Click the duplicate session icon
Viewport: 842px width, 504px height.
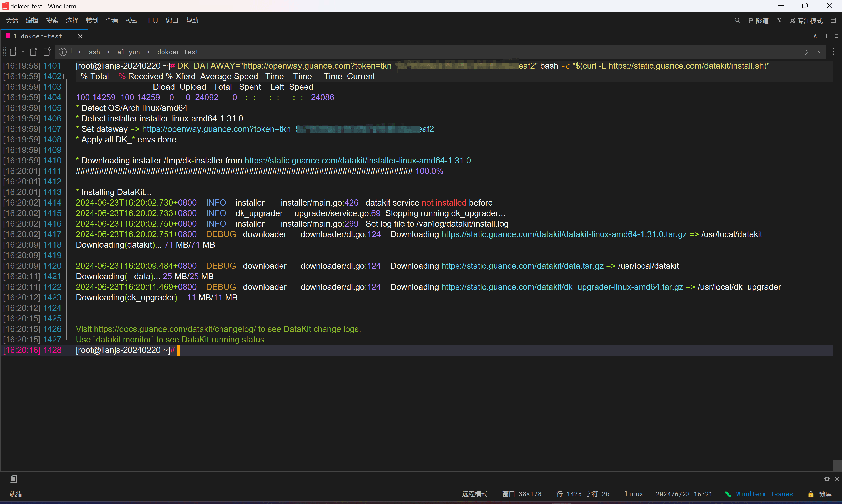click(47, 52)
